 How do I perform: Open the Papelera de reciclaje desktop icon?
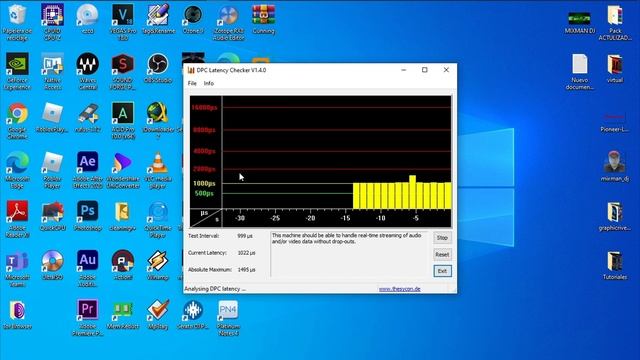[17, 22]
